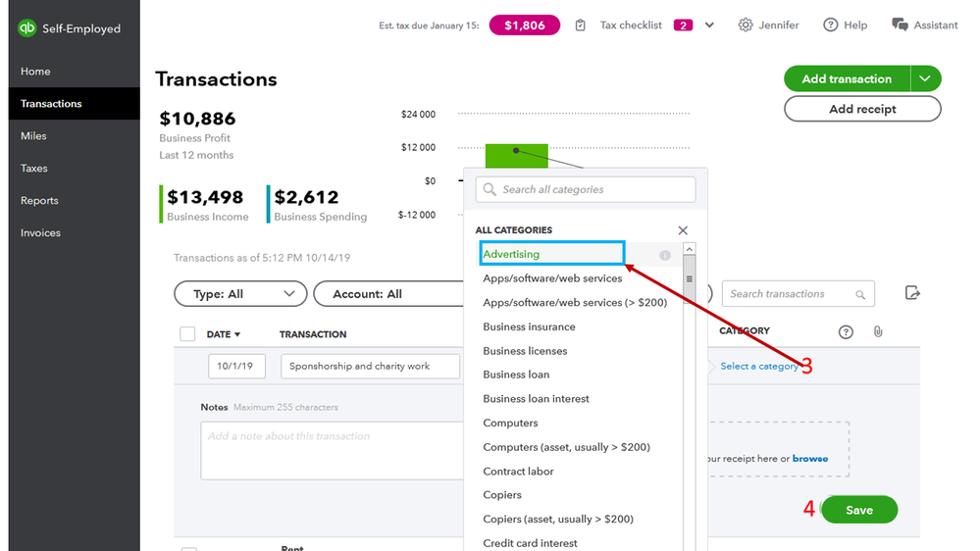Screen dimensions: 980x551
Task: Click the Help question mark icon
Action: click(x=831, y=25)
